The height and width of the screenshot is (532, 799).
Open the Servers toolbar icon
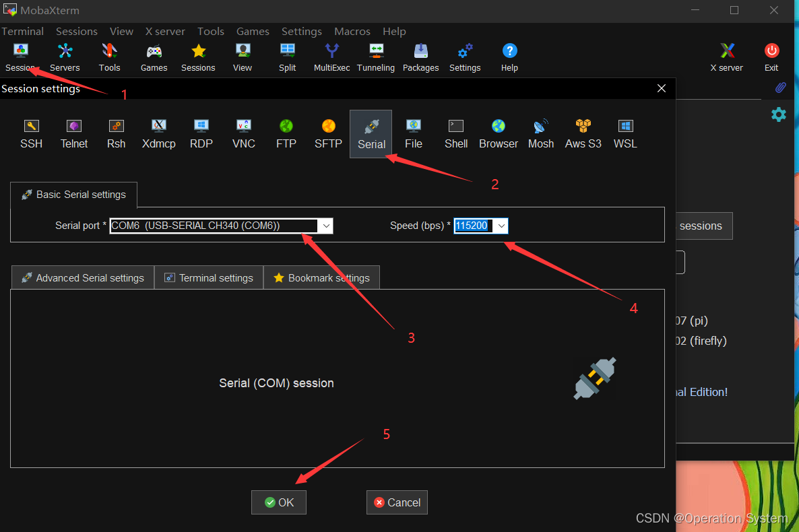click(65, 58)
